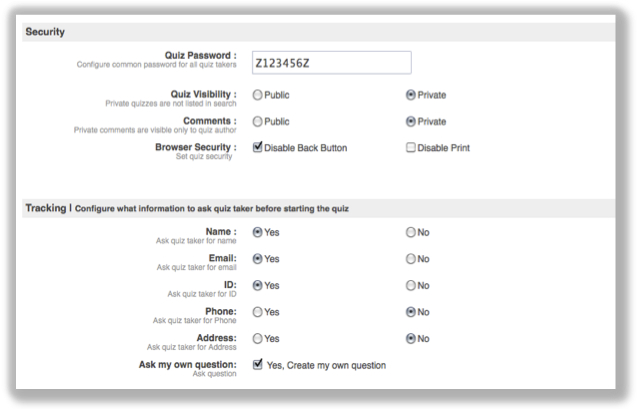Choose Private for Comments
The height and width of the screenshot is (409, 638).
point(411,121)
